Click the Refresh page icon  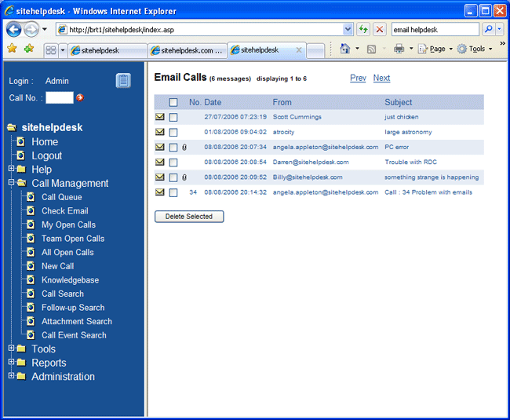pyautogui.click(x=363, y=29)
